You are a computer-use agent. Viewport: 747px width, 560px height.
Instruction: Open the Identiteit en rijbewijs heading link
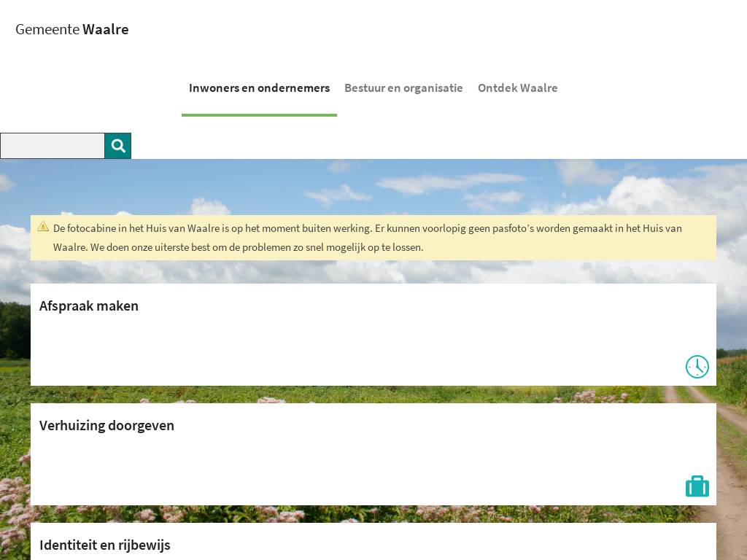click(105, 545)
